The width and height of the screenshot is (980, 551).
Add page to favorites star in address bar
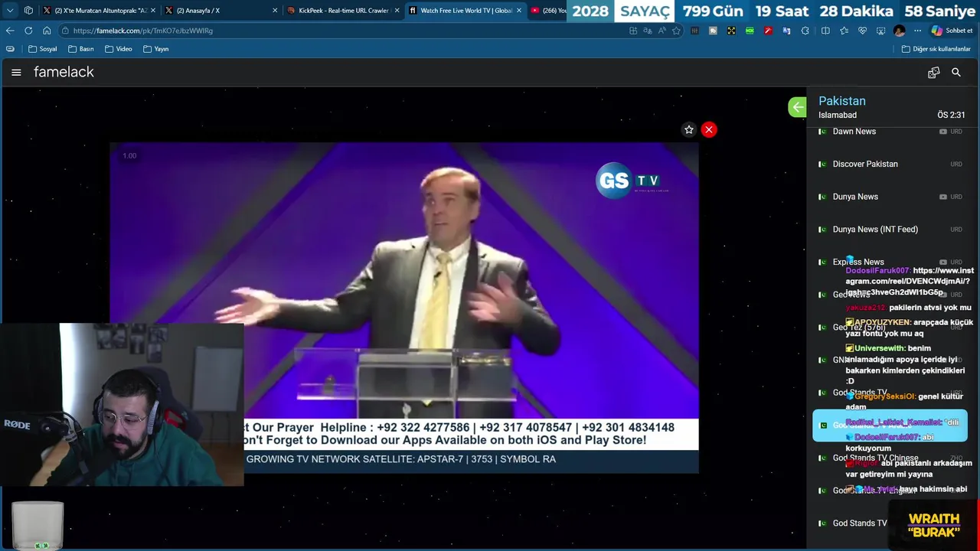click(676, 31)
